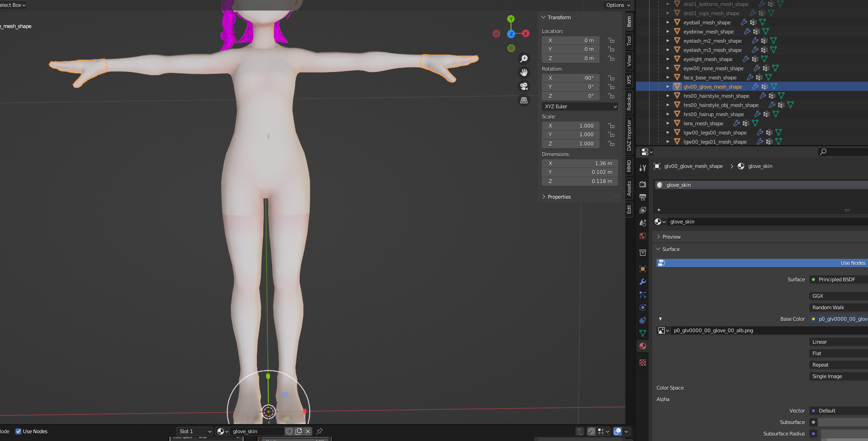Click the parent node tree arrow icon

[580, 431]
